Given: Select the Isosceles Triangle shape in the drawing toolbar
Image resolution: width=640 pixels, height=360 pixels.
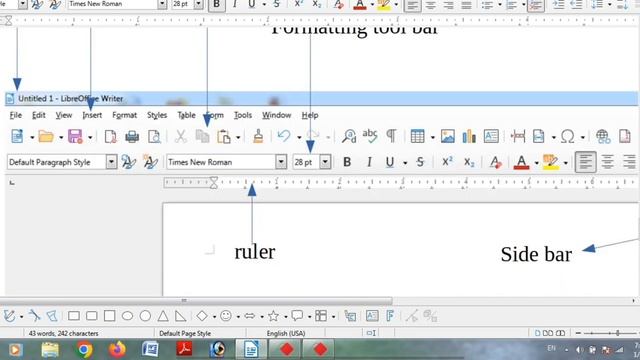Looking at the screenshot, I should tap(163, 316).
